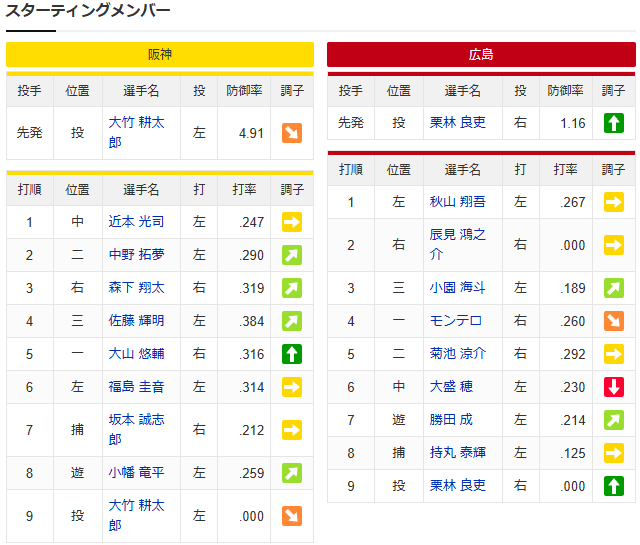Click the red 広島 team header
The height and width of the screenshot is (545, 640).
[481, 54]
